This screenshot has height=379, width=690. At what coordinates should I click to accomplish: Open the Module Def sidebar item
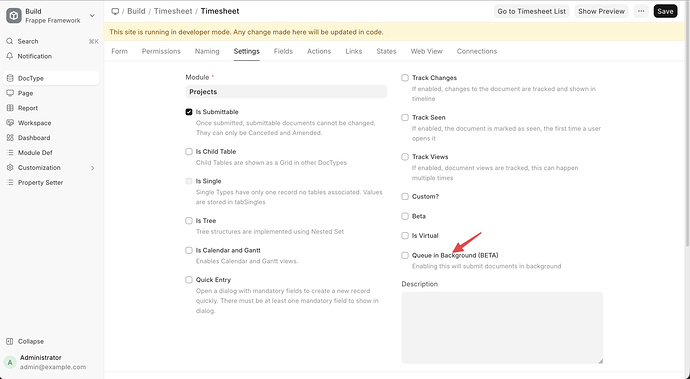[51, 153]
